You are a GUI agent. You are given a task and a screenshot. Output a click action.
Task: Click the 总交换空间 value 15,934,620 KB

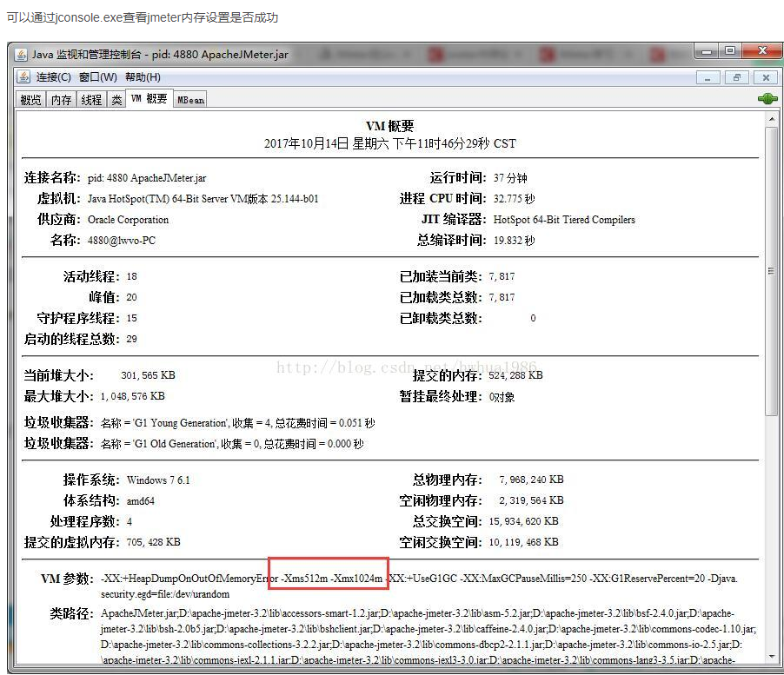click(x=523, y=521)
